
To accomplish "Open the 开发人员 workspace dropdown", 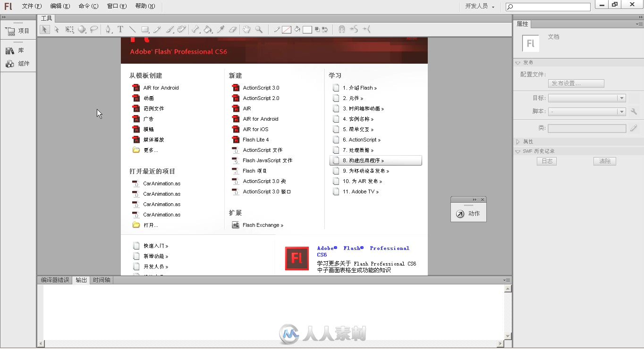I will tap(480, 7).
